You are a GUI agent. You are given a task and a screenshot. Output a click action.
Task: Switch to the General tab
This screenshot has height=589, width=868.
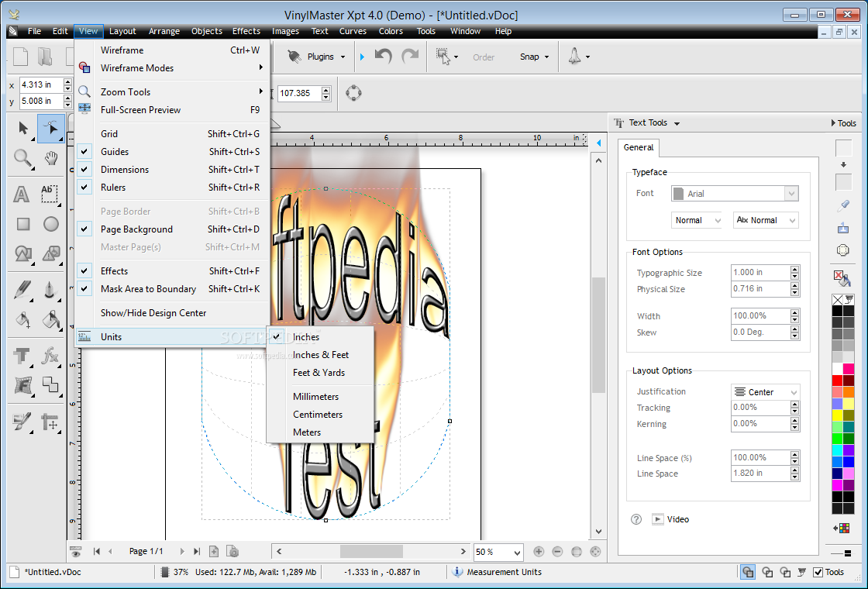click(639, 147)
